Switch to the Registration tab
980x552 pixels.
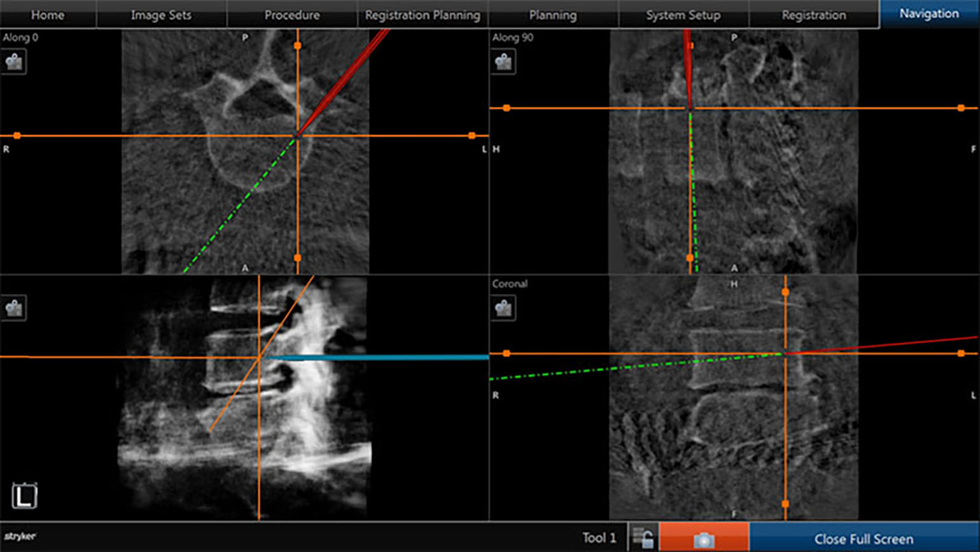[814, 15]
